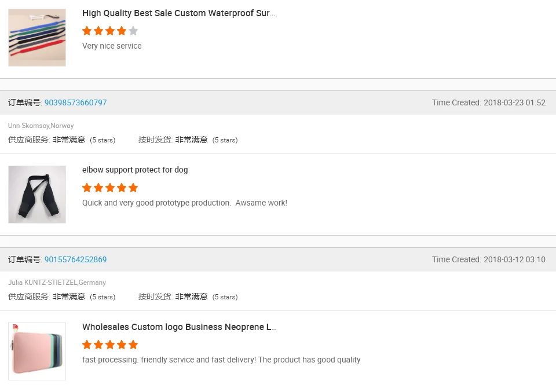Click the neoprene laptop sleeve thumbnail

(37, 351)
